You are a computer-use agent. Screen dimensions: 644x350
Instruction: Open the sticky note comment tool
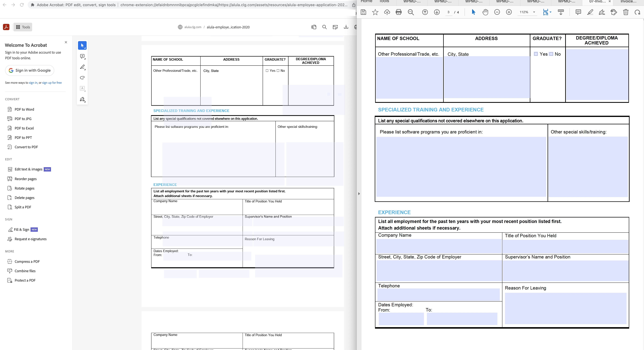[x=578, y=12]
